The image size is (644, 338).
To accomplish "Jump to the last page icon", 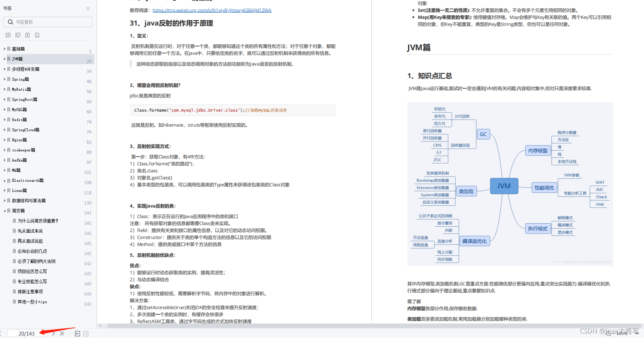I will click(62, 334).
